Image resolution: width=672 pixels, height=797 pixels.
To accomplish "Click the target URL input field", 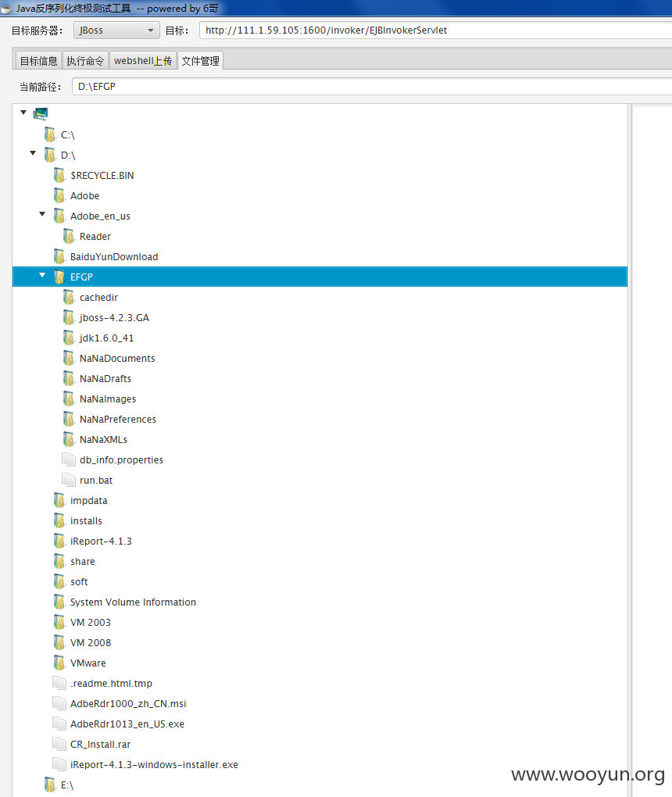I will point(436,30).
